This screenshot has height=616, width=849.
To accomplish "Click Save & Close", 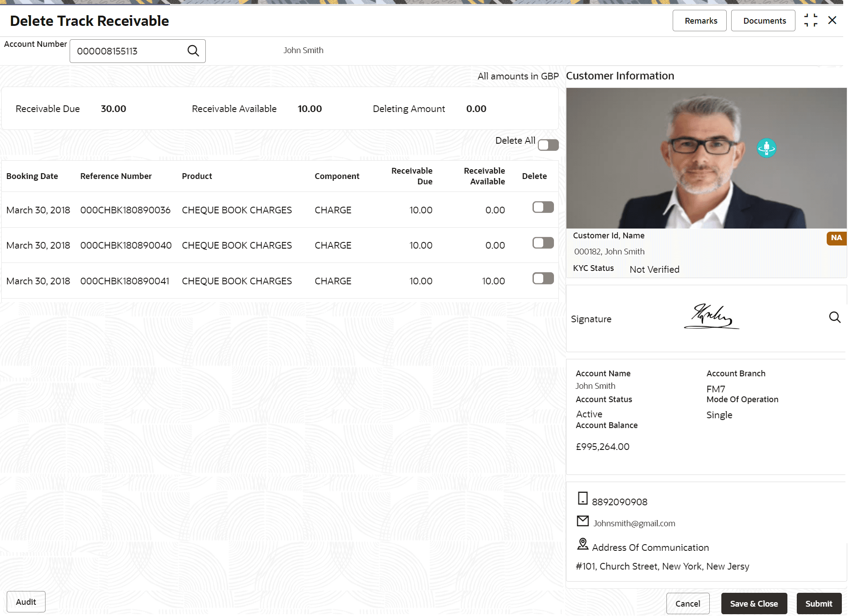I will tap(754, 604).
